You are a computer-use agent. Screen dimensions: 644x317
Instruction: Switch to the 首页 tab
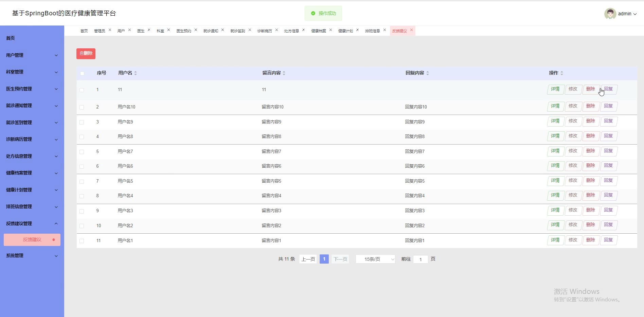84,31
